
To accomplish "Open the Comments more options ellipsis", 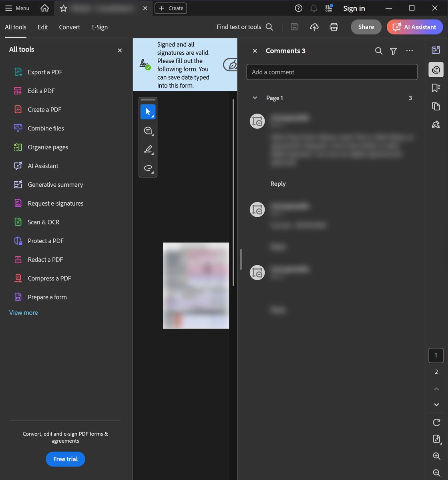I will tap(409, 51).
